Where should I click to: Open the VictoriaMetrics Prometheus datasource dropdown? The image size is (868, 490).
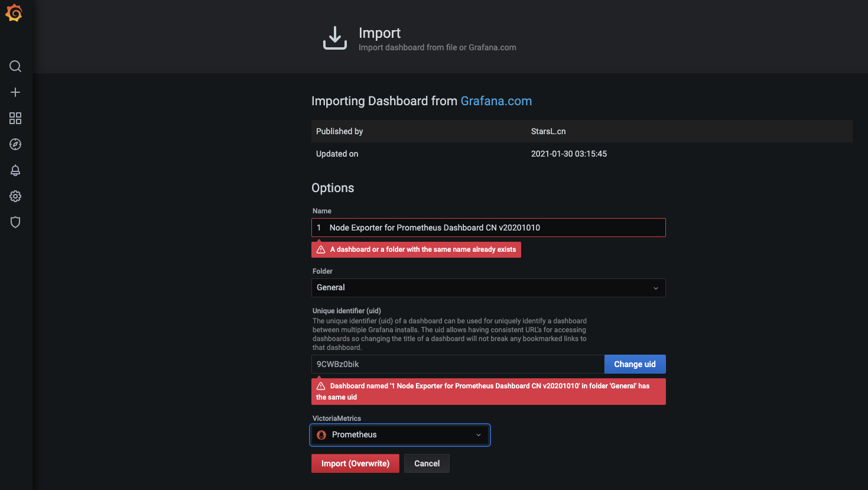(x=400, y=435)
